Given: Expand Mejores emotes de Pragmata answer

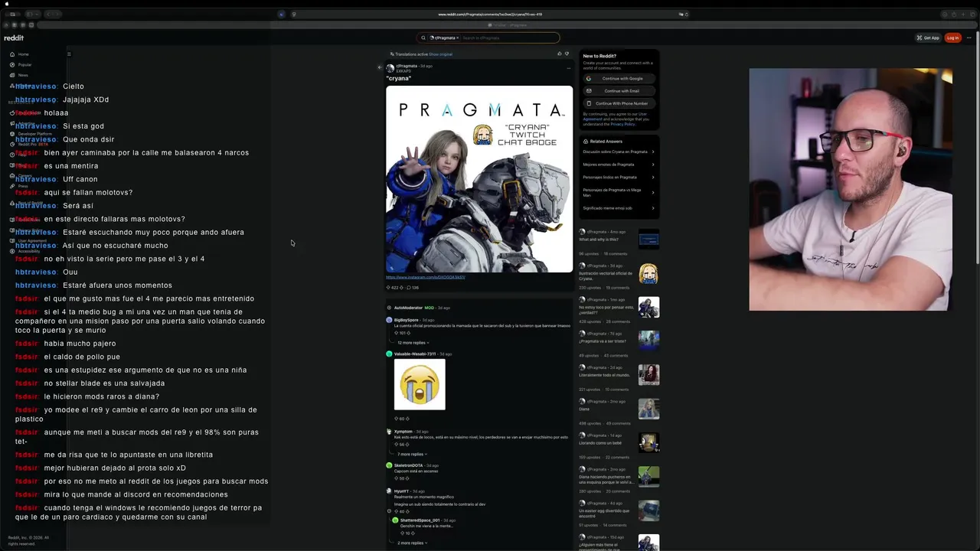Looking at the screenshot, I should pyautogui.click(x=619, y=165).
